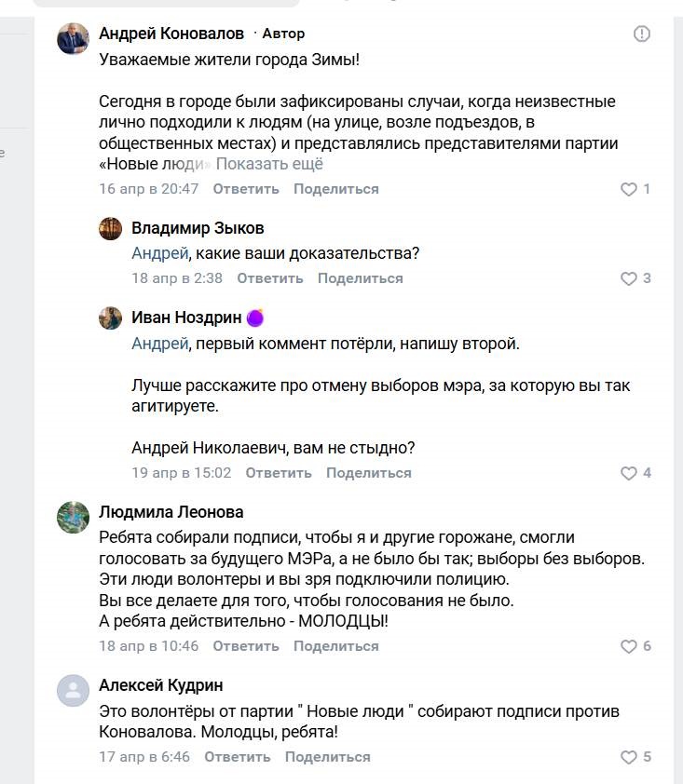Share Людмила Леонова's comment
The width and height of the screenshot is (683, 784).
pyautogui.click(x=336, y=646)
